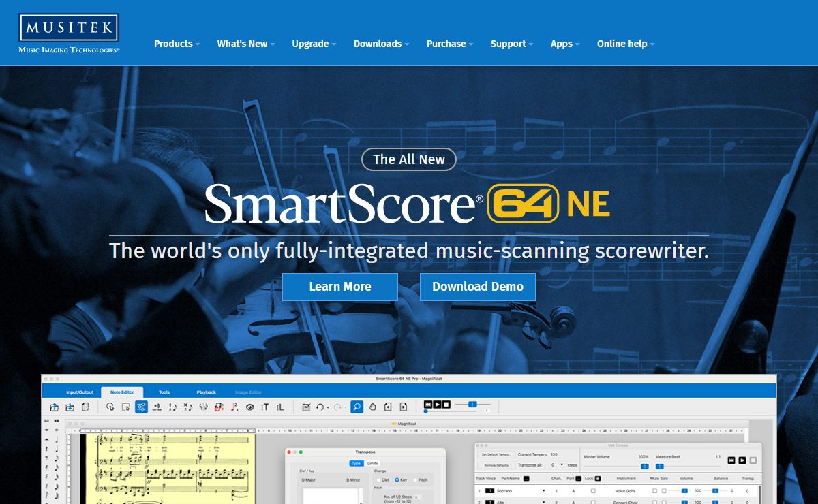Click the red note with number 2 icon
The width and height of the screenshot is (818, 504).
pyautogui.click(x=234, y=407)
